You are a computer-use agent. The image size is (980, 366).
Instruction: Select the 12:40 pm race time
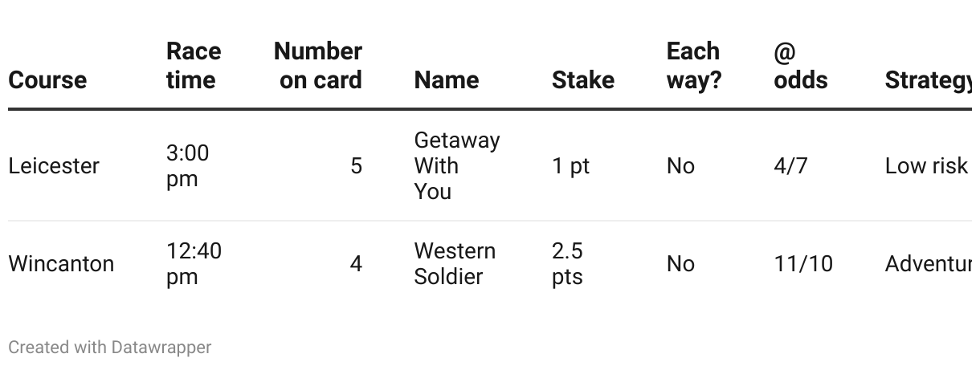coord(194,264)
